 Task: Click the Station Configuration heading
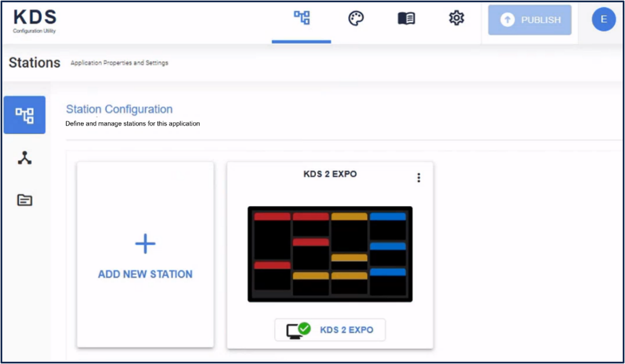pos(119,109)
